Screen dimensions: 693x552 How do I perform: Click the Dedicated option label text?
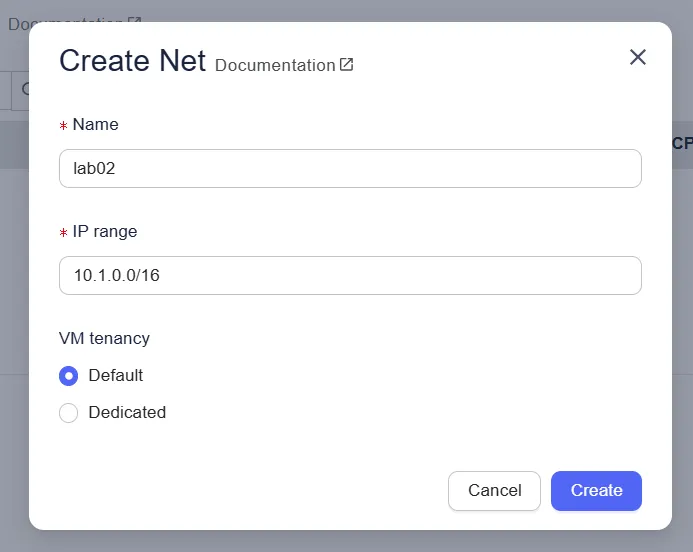[127, 412]
